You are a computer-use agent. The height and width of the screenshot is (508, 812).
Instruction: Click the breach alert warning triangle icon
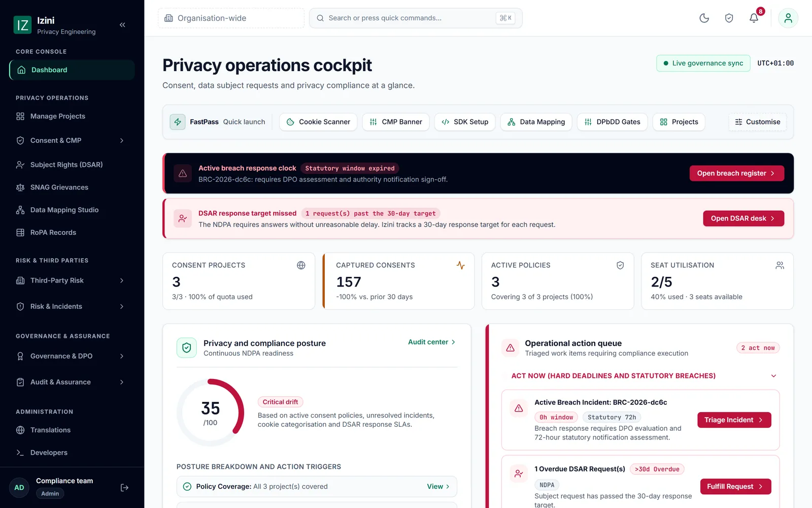tap(183, 173)
